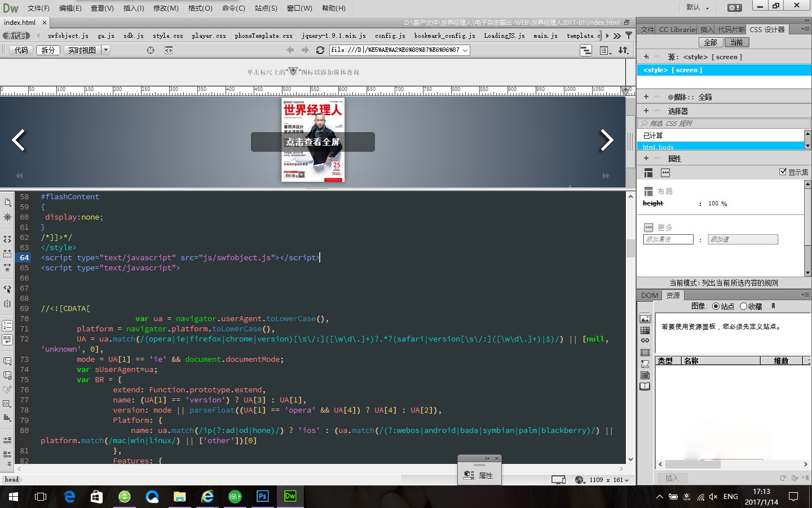
Task: Open the 实时视图 dropdown arrow
Action: tap(105, 50)
